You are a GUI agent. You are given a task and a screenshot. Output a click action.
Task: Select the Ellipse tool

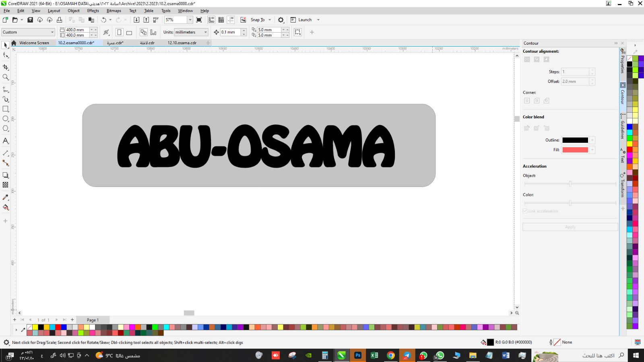click(6, 119)
